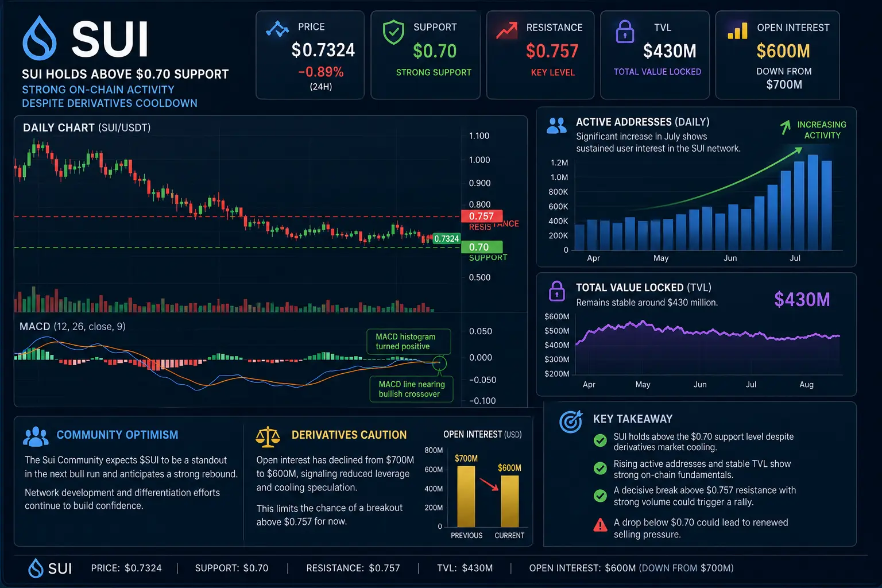Click the green 0.70 support tag on the daily chart
This screenshot has width=882, height=588.
tap(482, 247)
